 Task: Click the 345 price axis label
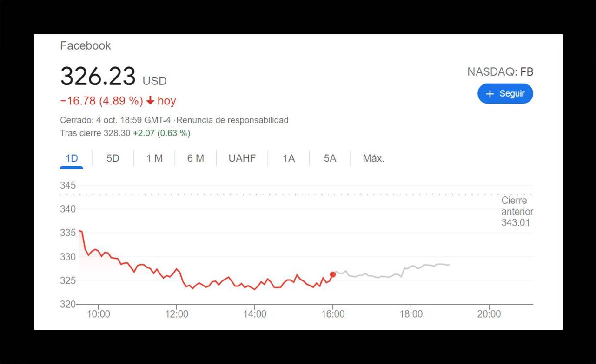[x=68, y=186]
